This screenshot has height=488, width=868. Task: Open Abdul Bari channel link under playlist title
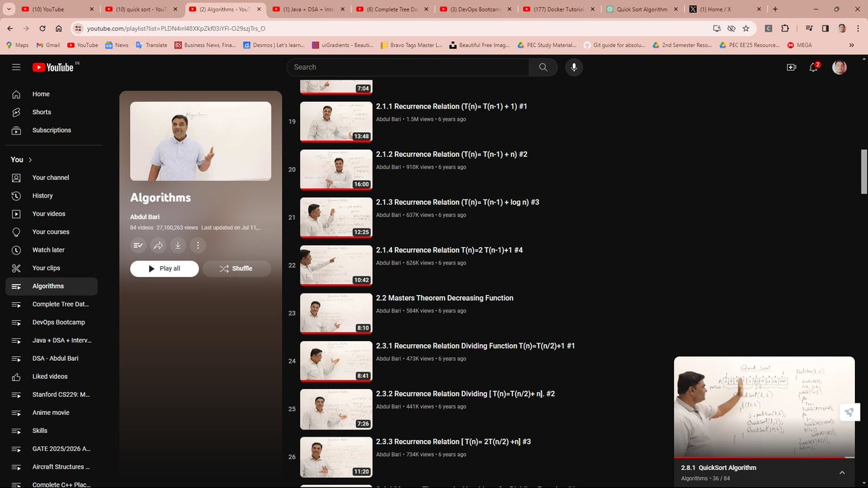point(145,217)
